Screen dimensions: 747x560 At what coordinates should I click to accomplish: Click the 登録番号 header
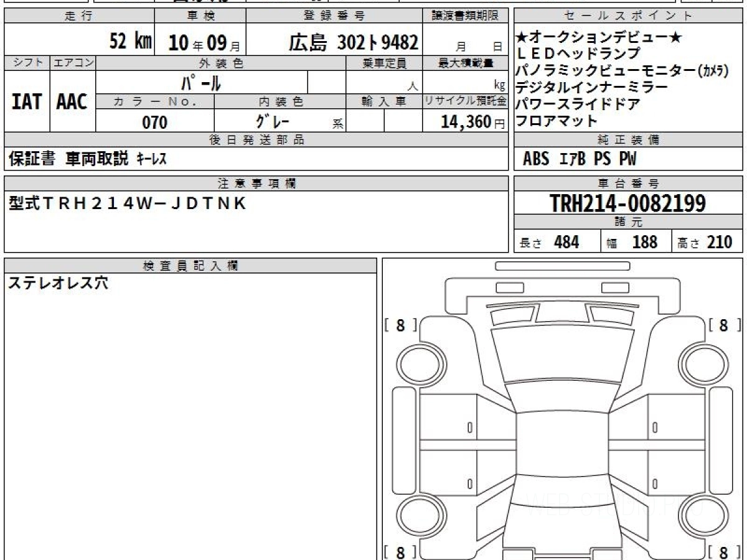click(x=335, y=16)
